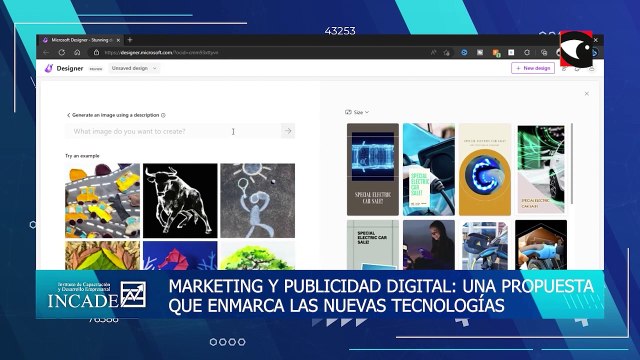Close the design ideas panel
Image resolution: width=640 pixels, height=360 pixels.
pyautogui.click(x=587, y=94)
